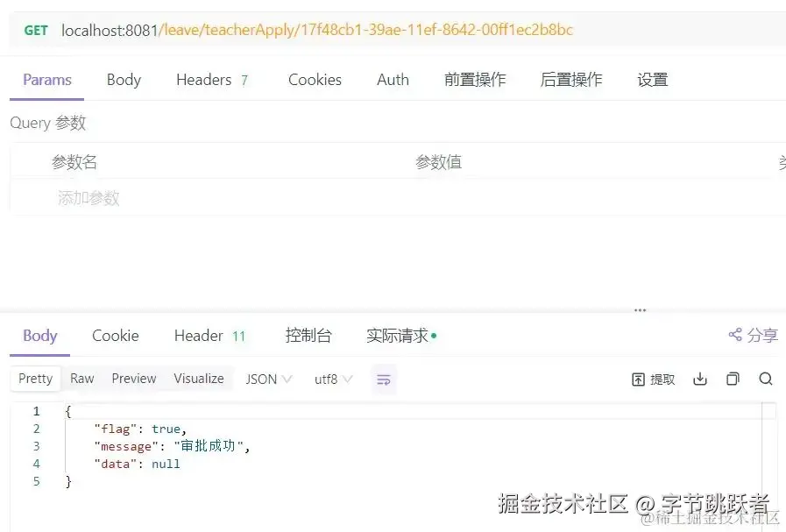Enable Visualize view for the response
Image resolution: width=786 pixels, height=532 pixels.
(x=198, y=378)
